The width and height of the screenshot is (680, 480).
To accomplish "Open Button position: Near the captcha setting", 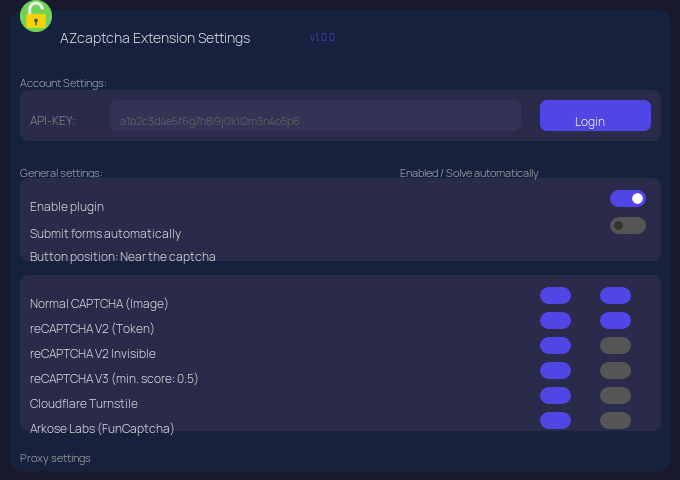I will [123, 256].
